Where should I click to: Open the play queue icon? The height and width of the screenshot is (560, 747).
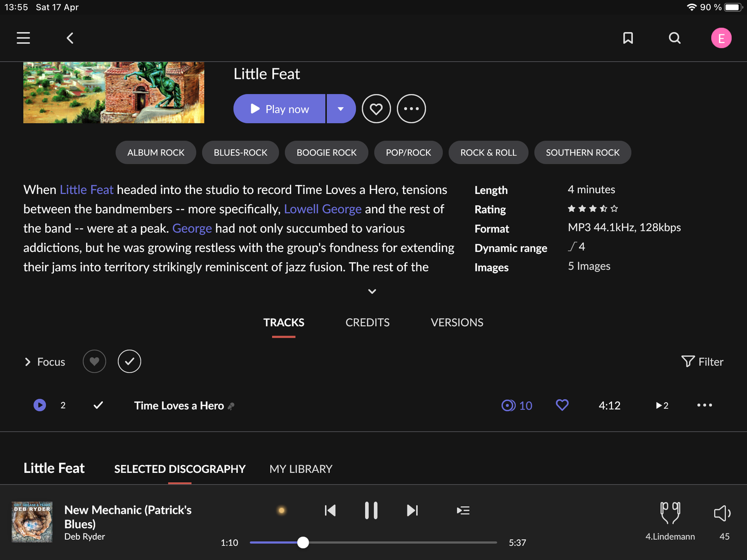[463, 511]
